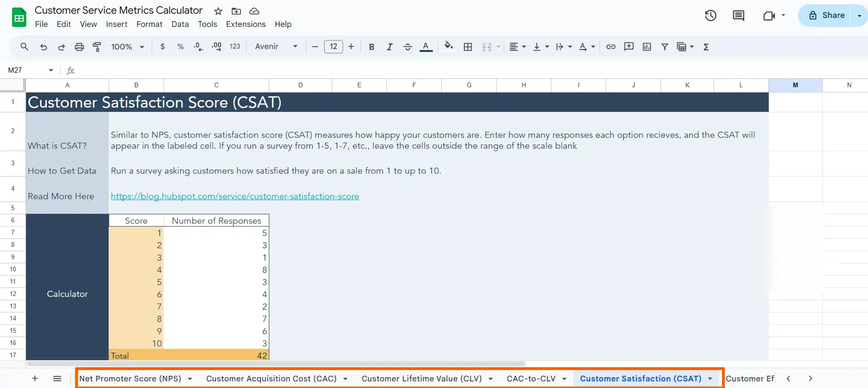The height and width of the screenshot is (388, 868).
Task: Open the zoom 100% dropdown
Action: [x=127, y=47]
